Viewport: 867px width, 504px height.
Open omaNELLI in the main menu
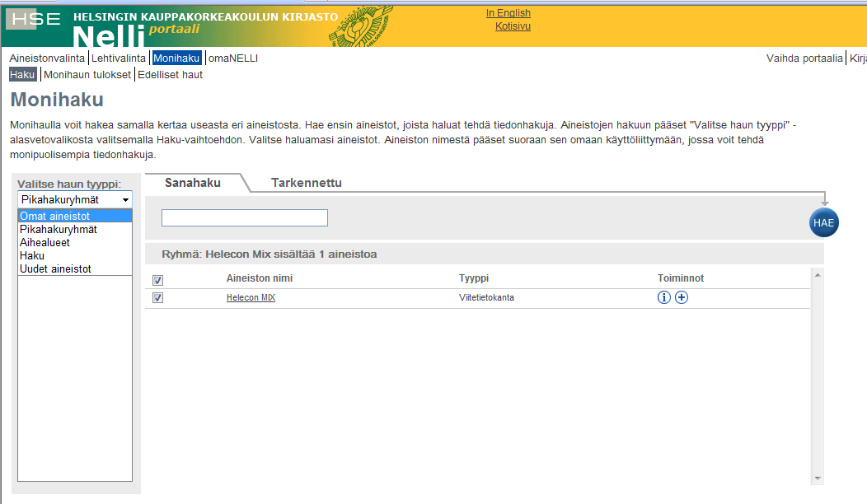pyautogui.click(x=232, y=58)
